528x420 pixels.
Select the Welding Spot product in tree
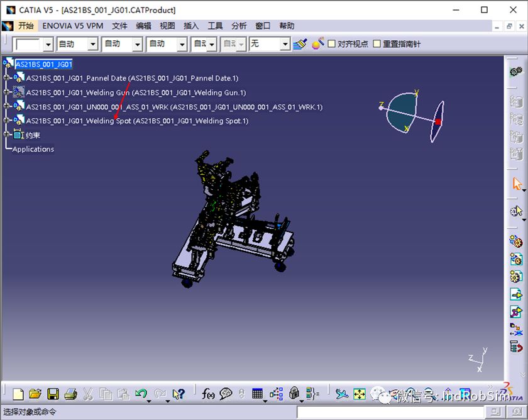138,121
